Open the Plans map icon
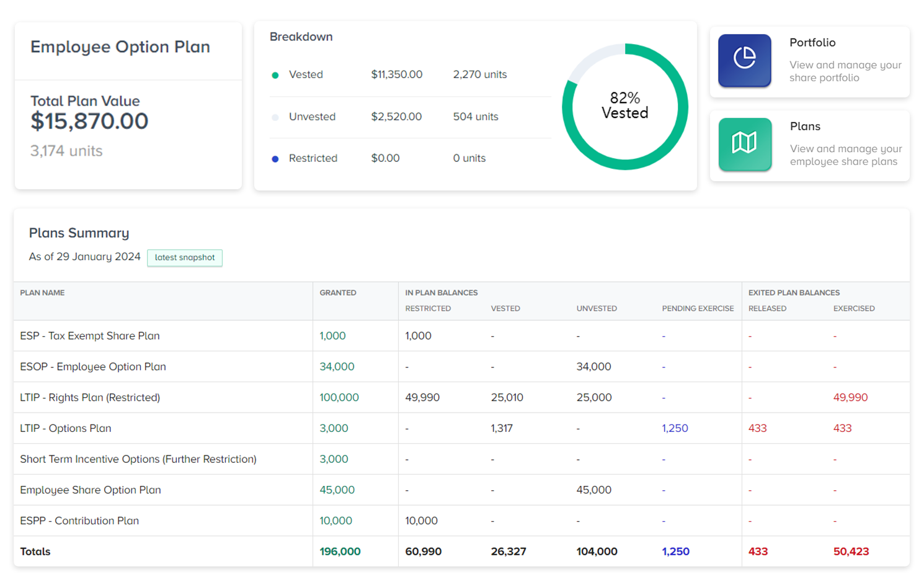This screenshot has width=924, height=587. coord(744,144)
